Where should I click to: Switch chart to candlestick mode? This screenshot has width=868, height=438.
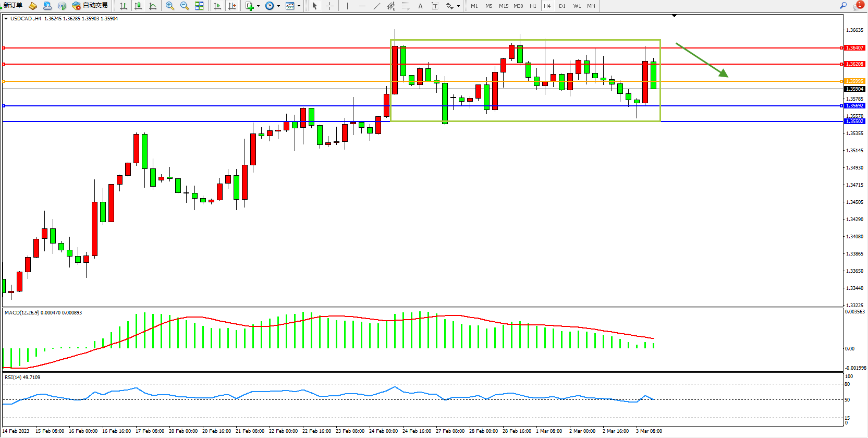tap(138, 6)
